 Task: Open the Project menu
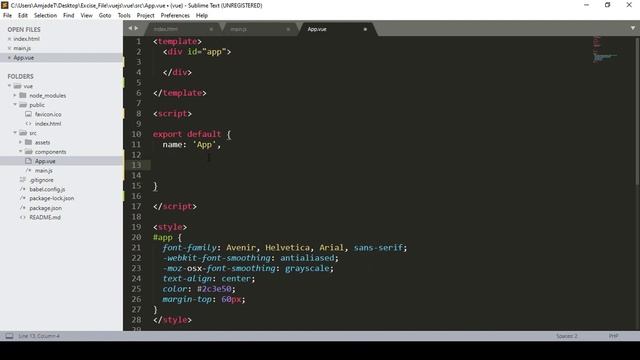click(x=145, y=16)
